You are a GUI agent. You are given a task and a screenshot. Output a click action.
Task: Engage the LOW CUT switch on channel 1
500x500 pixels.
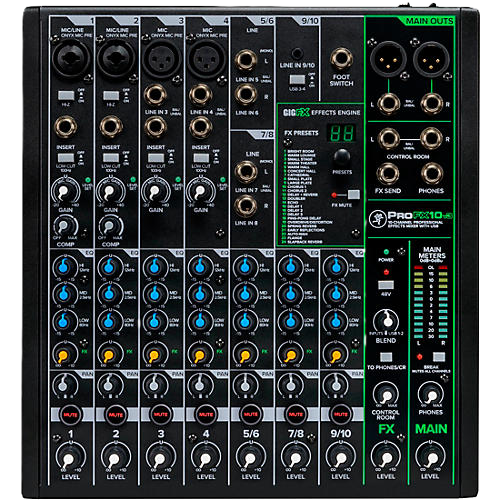[x=66, y=158]
